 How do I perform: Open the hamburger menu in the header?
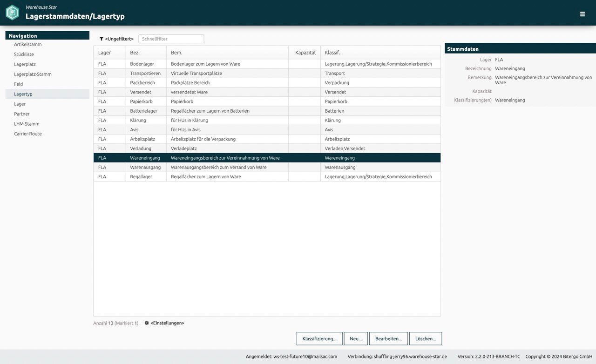click(582, 14)
